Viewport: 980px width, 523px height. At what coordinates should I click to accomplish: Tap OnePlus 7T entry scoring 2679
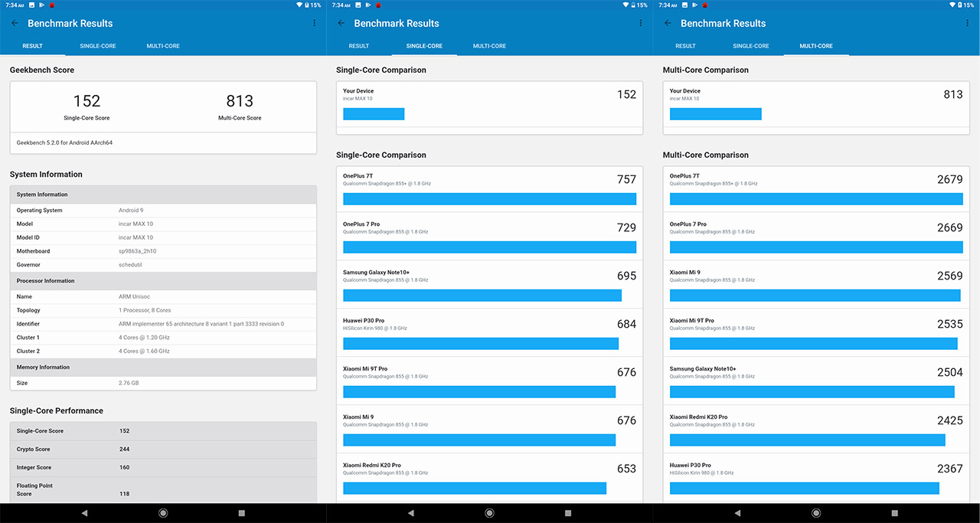(816, 188)
